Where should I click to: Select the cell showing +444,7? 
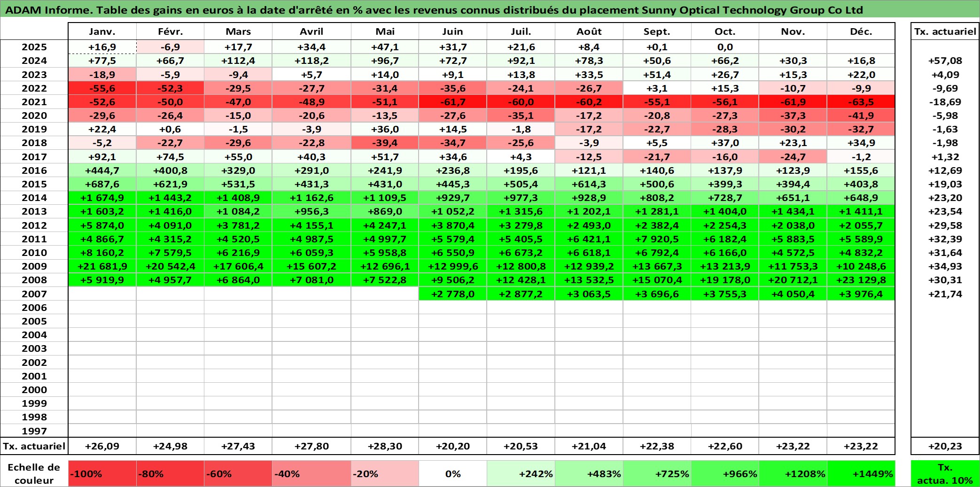click(x=102, y=170)
